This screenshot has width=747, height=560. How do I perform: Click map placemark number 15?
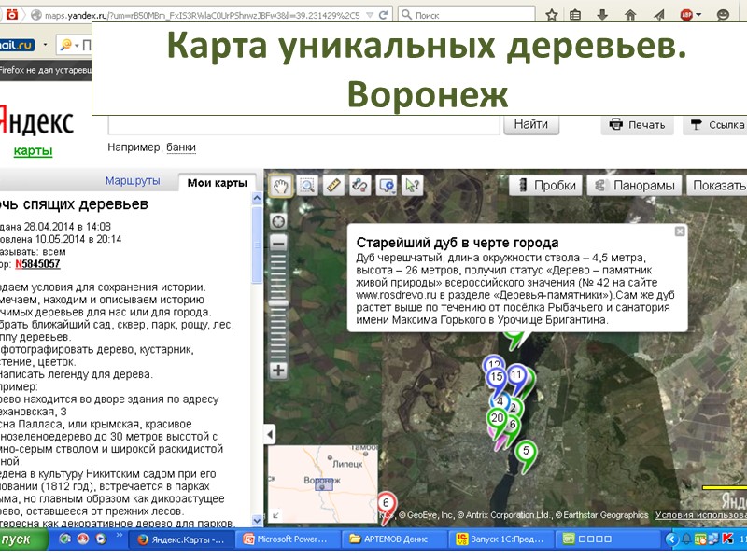click(x=497, y=377)
